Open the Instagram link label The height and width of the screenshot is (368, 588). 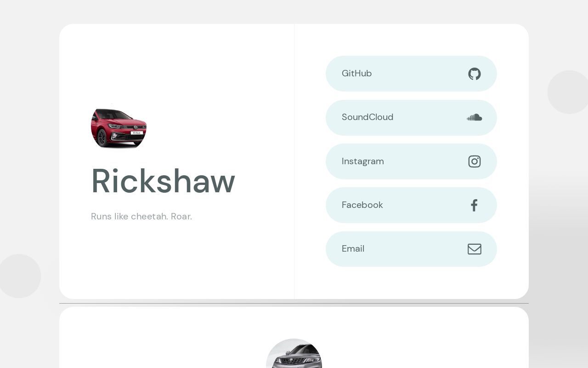(x=363, y=161)
